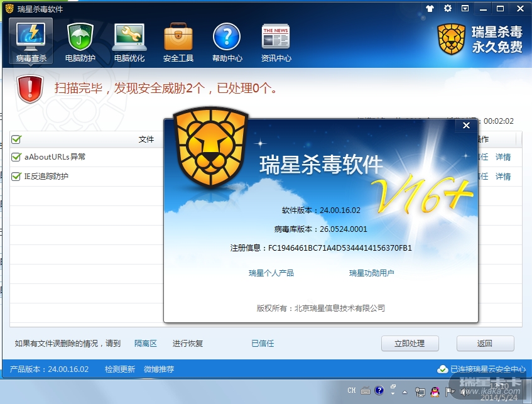532x404 pixels.
Task: Close the V16+ about dialog
Action: pos(466,125)
